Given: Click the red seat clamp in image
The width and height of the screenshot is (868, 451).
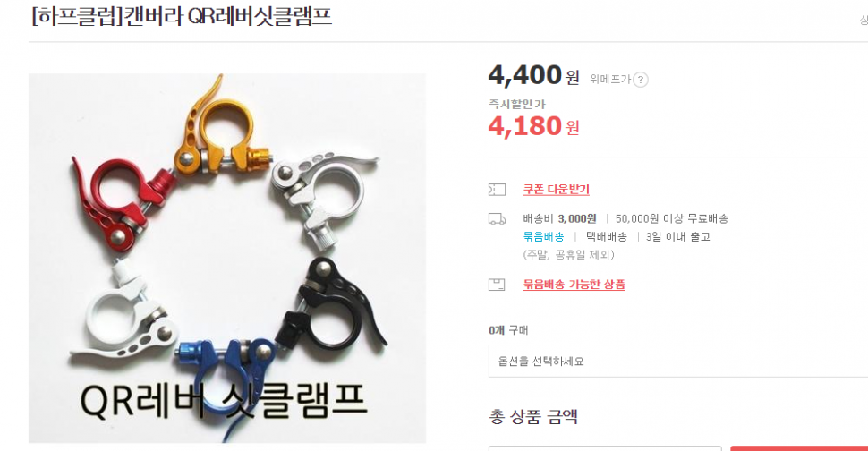Looking at the screenshot, I should pyautogui.click(x=123, y=202).
